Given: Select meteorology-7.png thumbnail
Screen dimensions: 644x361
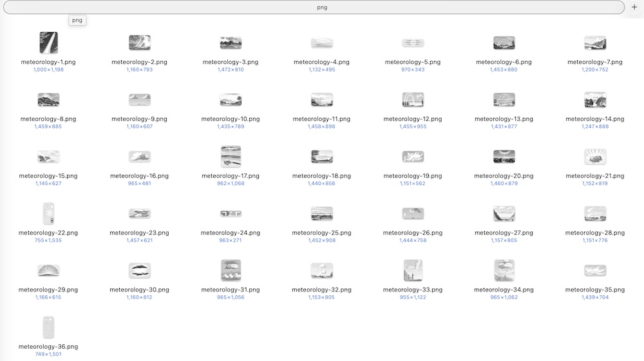Looking at the screenshot, I should (x=594, y=43).
